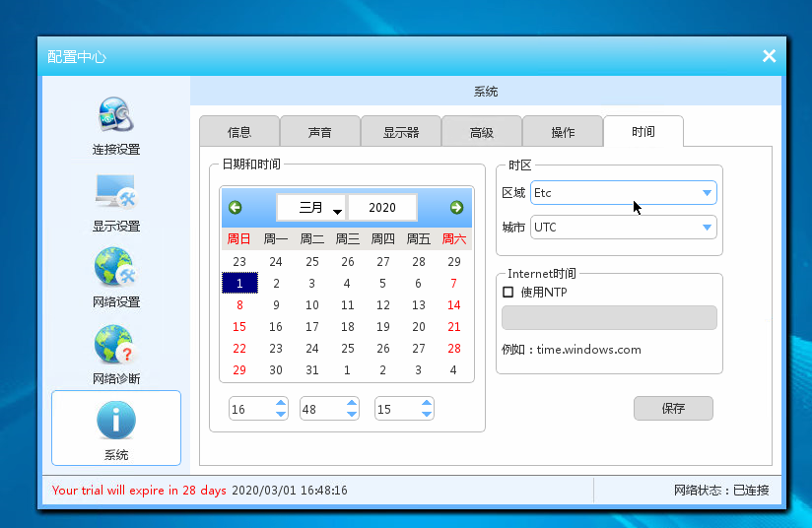Click the 保存 save button

pos(673,408)
